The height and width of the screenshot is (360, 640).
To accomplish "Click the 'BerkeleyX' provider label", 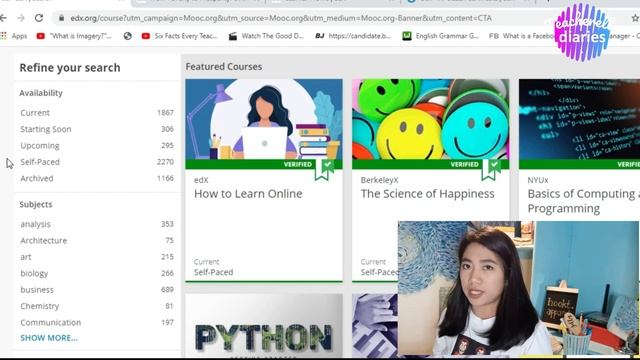I will pyautogui.click(x=379, y=180).
